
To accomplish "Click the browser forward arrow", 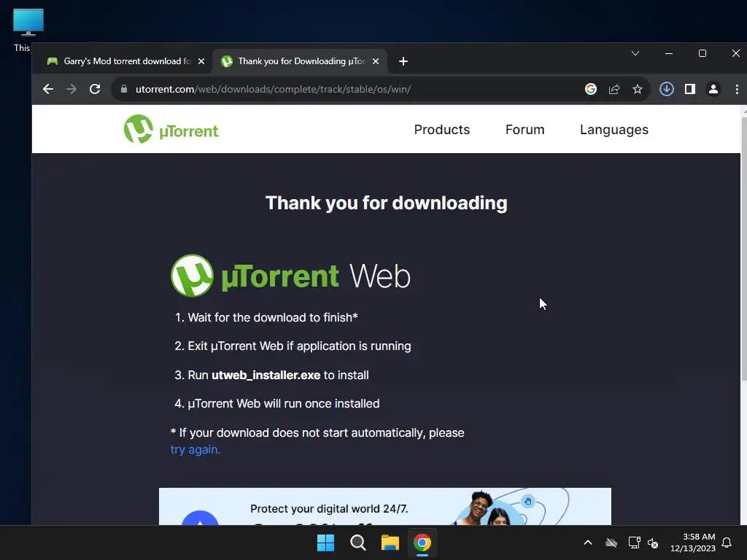I will tap(71, 89).
